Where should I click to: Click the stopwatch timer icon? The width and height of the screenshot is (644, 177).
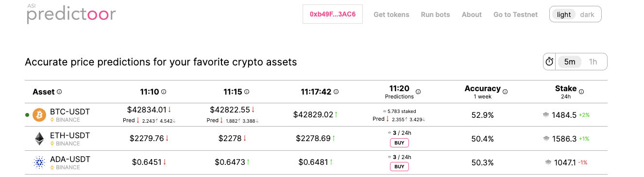pos(549,62)
